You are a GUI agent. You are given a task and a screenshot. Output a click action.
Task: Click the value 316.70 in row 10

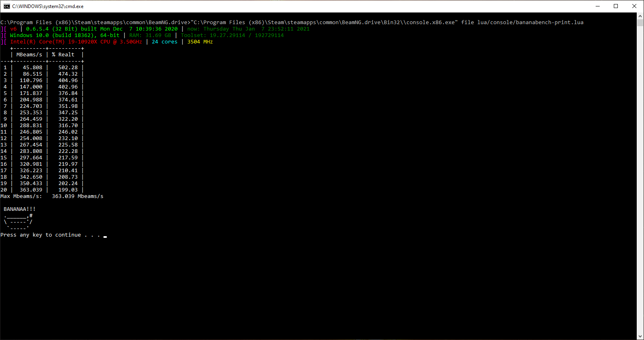click(x=68, y=126)
